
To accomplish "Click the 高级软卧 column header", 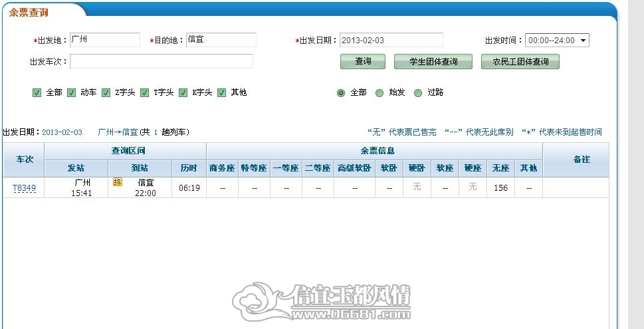I will point(354,168).
